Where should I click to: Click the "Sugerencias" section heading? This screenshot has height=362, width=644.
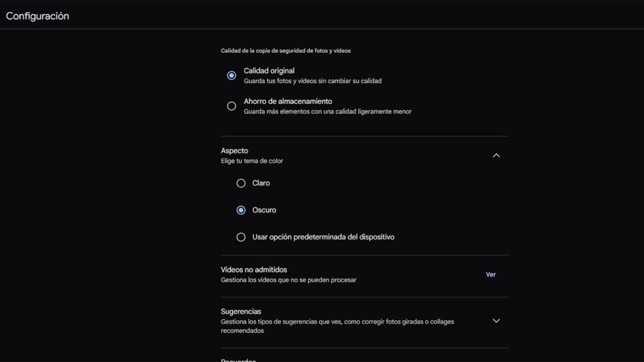click(x=241, y=311)
